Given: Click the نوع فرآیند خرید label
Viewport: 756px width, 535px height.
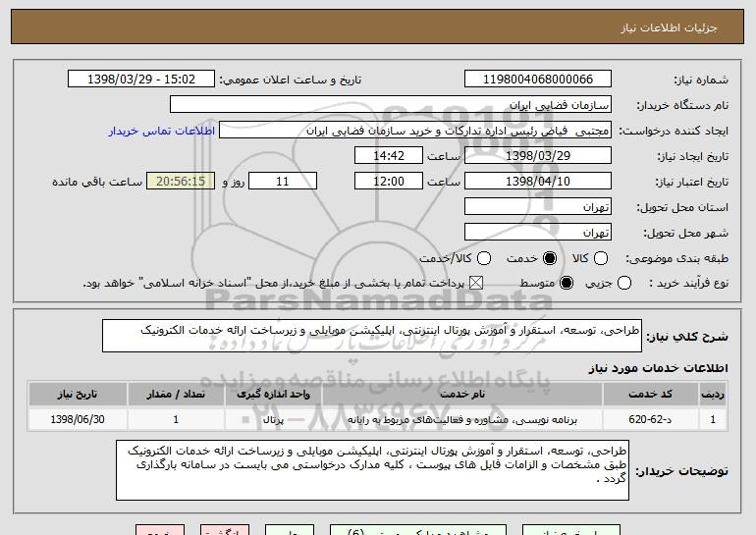Looking at the screenshot, I should click(688, 284).
